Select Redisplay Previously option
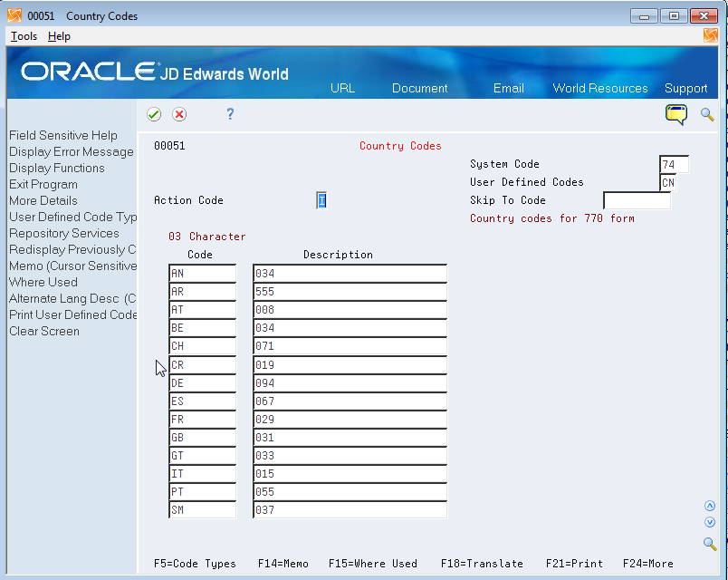The image size is (728, 580). 72,249
